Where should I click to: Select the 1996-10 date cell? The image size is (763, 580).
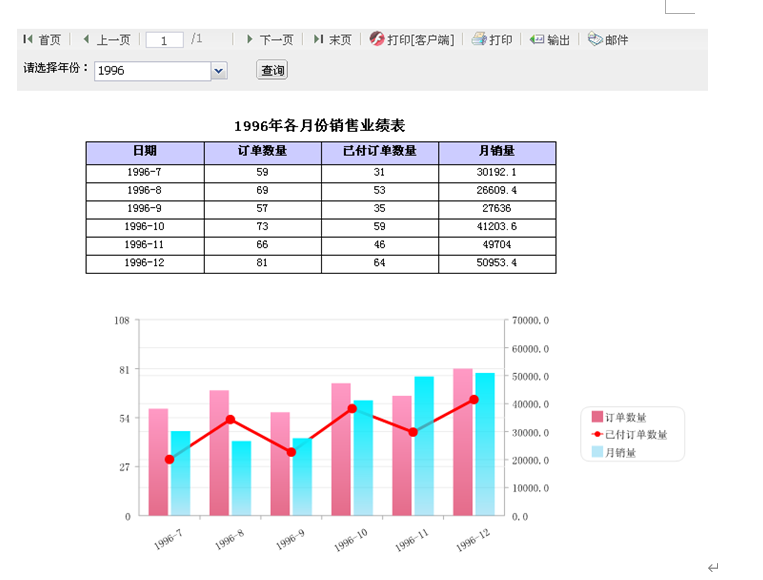tap(145, 226)
